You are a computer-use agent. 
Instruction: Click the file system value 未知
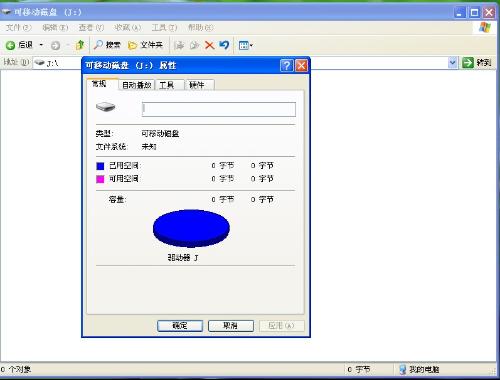click(x=149, y=147)
